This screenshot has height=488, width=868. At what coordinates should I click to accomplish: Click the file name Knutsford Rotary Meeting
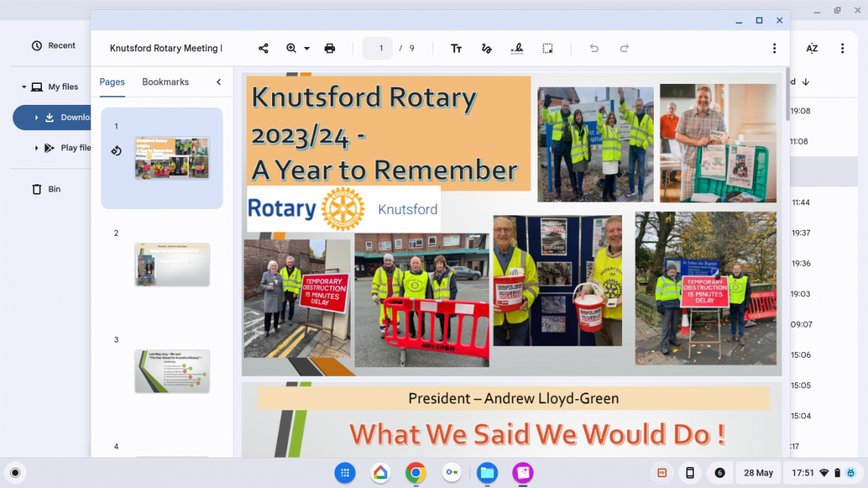[x=166, y=48]
